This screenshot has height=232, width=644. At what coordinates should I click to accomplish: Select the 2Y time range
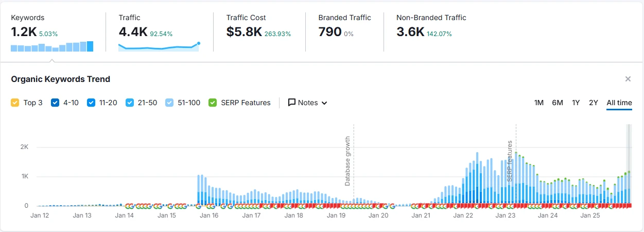[594, 103]
